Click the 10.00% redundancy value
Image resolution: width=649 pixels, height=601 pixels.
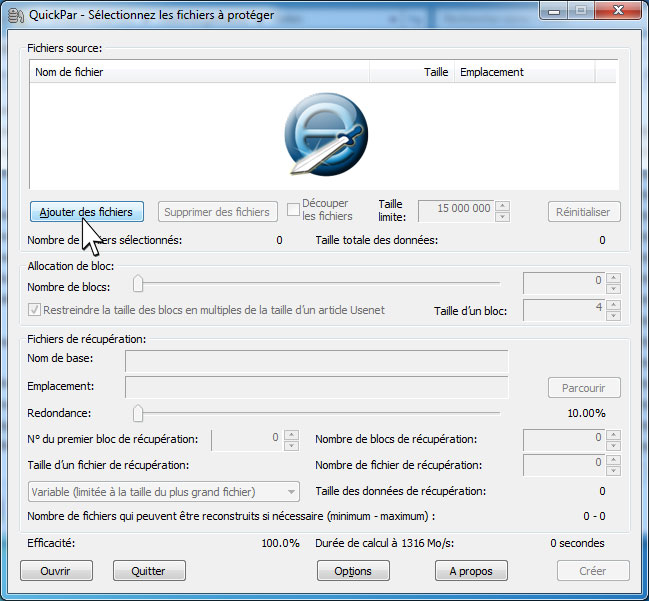pyautogui.click(x=587, y=413)
